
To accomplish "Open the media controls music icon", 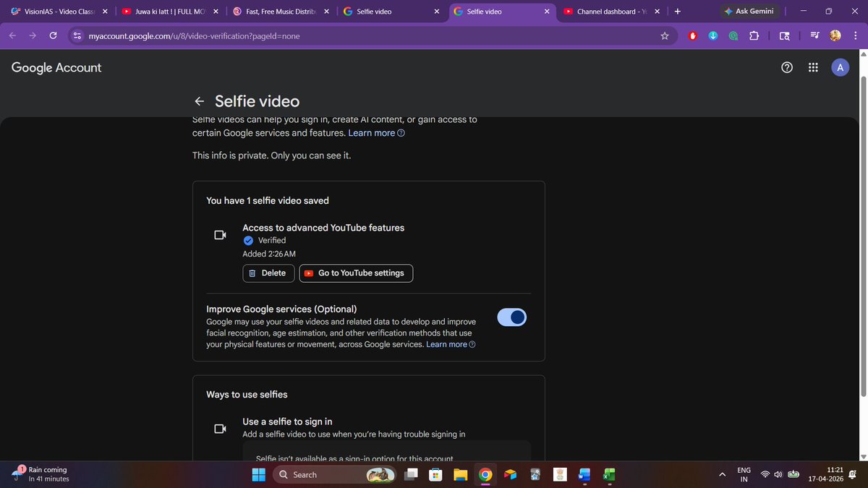I will coord(815,35).
